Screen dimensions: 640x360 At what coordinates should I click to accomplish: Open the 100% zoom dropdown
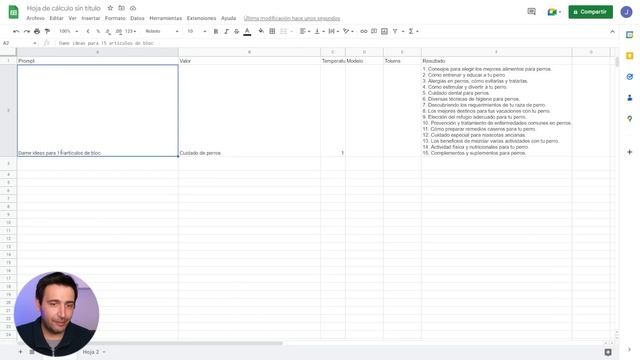69,31
